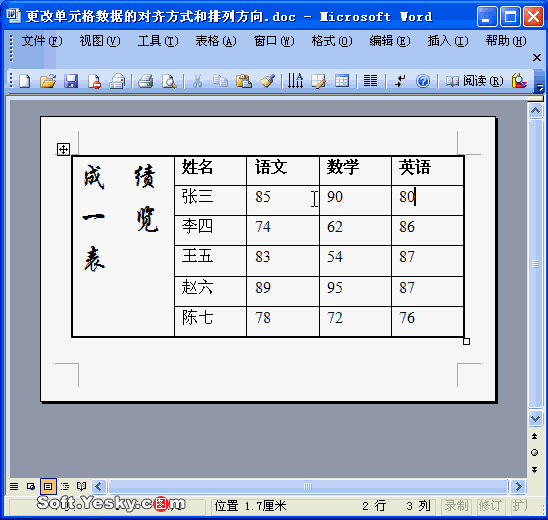Screen dimensions: 548x520
Task: Select the Print Layout view icon
Action: 48,486
